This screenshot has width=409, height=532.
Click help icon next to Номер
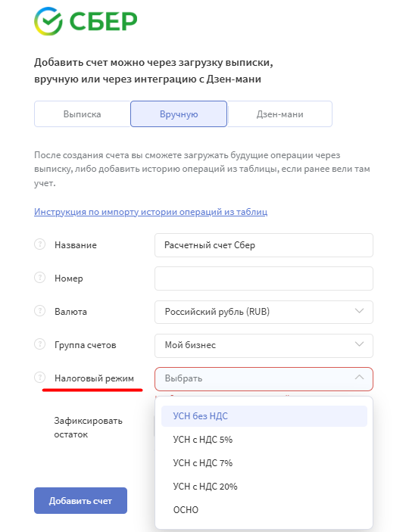pyautogui.click(x=39, y=278)
